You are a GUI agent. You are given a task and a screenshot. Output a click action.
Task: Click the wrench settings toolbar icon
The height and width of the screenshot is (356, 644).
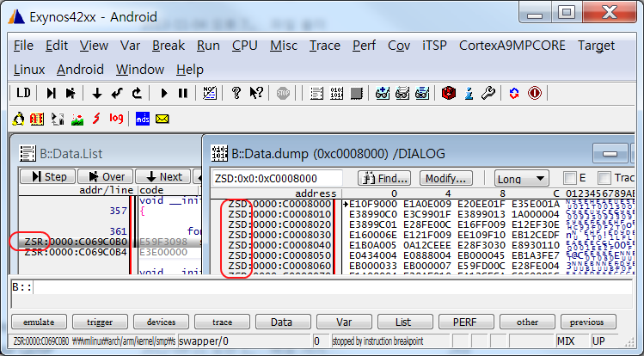tap(487, 93)
